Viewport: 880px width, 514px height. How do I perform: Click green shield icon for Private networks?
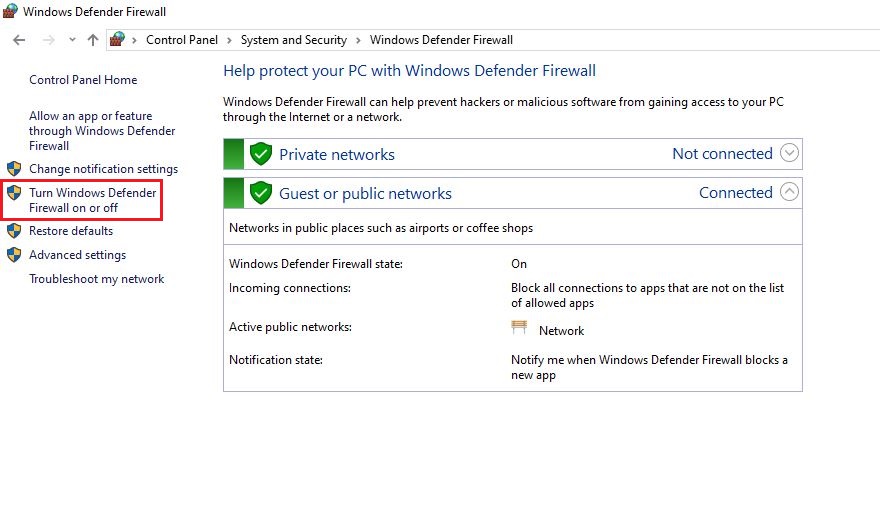click(x=261, y=154)
